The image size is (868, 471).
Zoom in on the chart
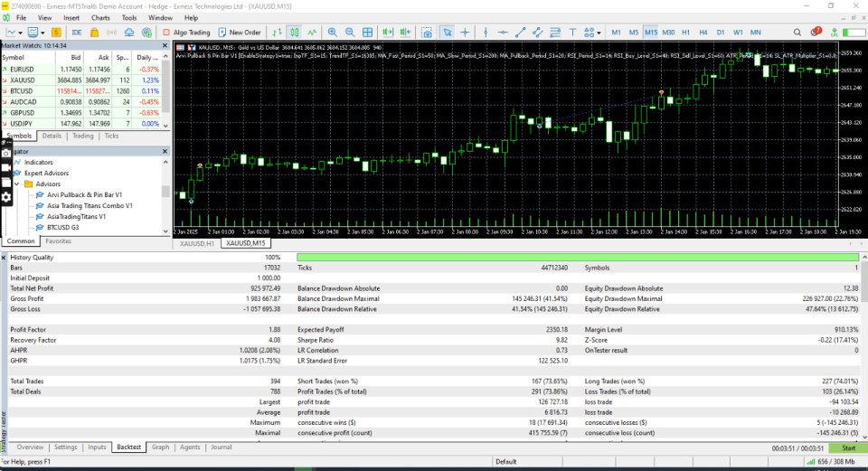pos(332,33)
